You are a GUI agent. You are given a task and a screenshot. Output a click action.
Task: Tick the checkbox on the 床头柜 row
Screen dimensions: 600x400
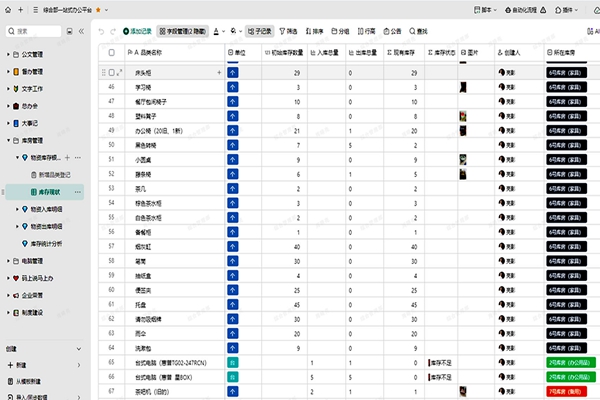[x=112, y=73]
